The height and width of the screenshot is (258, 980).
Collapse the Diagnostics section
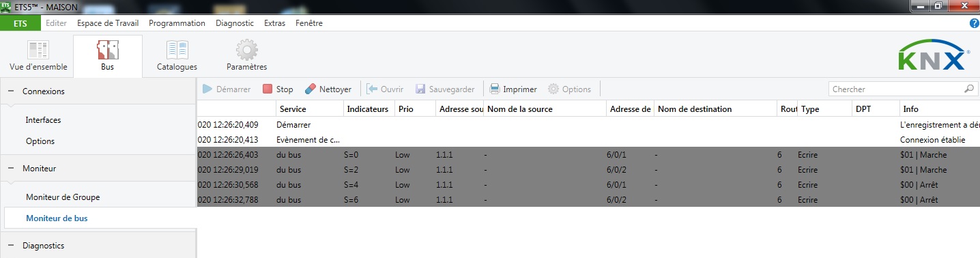(x=12, y=245)
